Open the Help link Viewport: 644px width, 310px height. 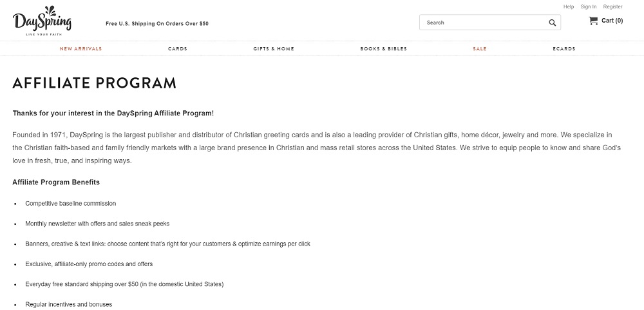pyautogui.click(x=569, y=6)
